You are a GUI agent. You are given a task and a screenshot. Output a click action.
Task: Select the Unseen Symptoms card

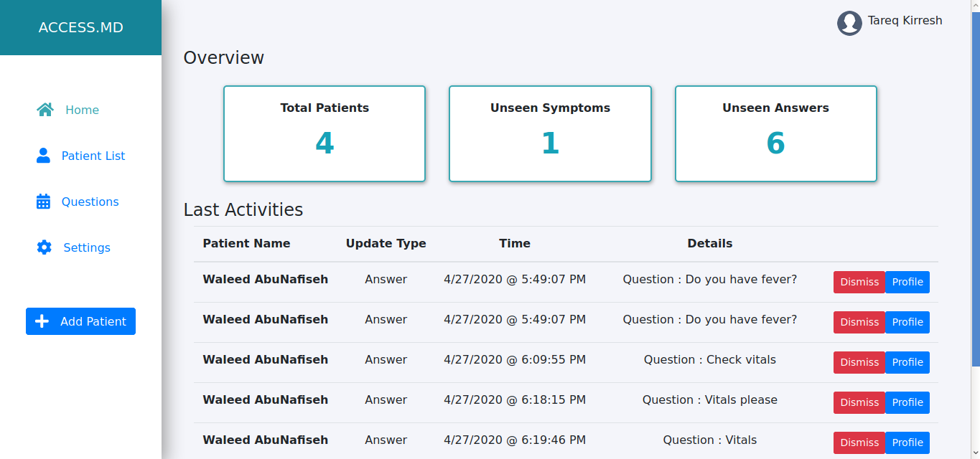[x=550, y=133]
